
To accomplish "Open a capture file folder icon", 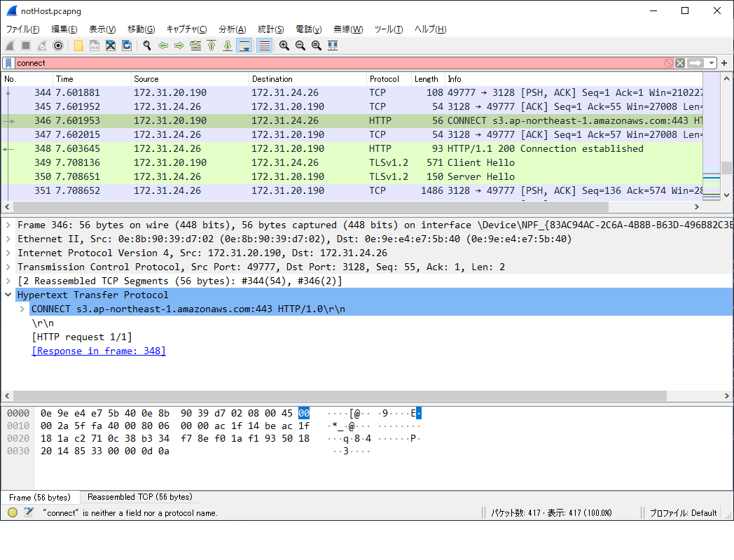I will click(78, 45).
